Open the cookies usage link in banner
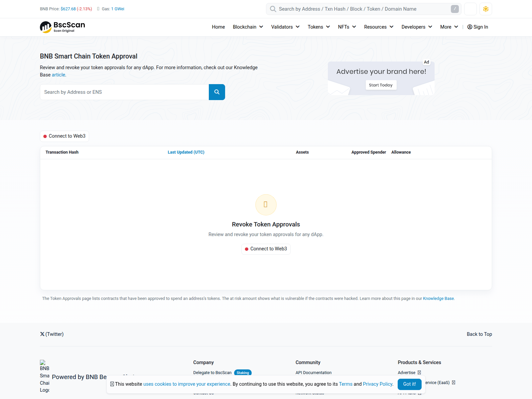 (x=187, y=384)
